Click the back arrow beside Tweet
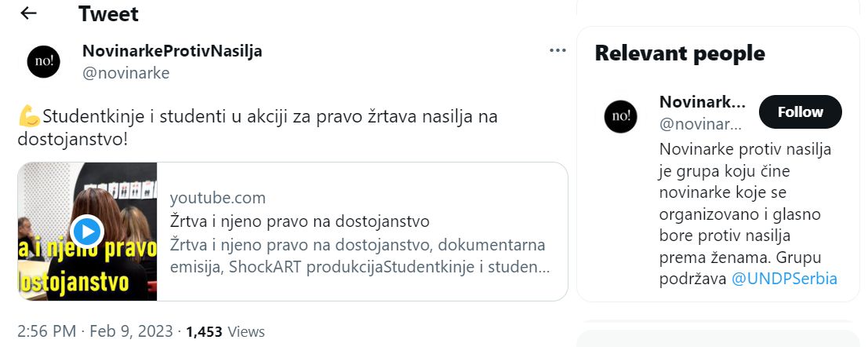 29,13
